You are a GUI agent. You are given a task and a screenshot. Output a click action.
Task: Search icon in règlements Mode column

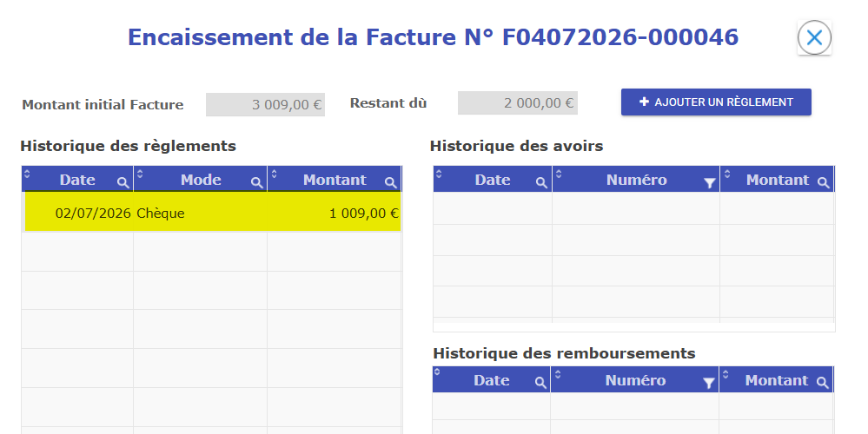(x=257, y=182)
